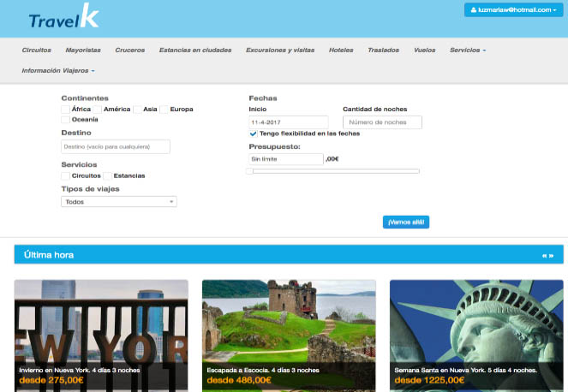Image resolution: width=568 pixels, height=392 pixels.
Task: Disable Tengo flexibilidad en las fechas
Action: click(254, 134)
